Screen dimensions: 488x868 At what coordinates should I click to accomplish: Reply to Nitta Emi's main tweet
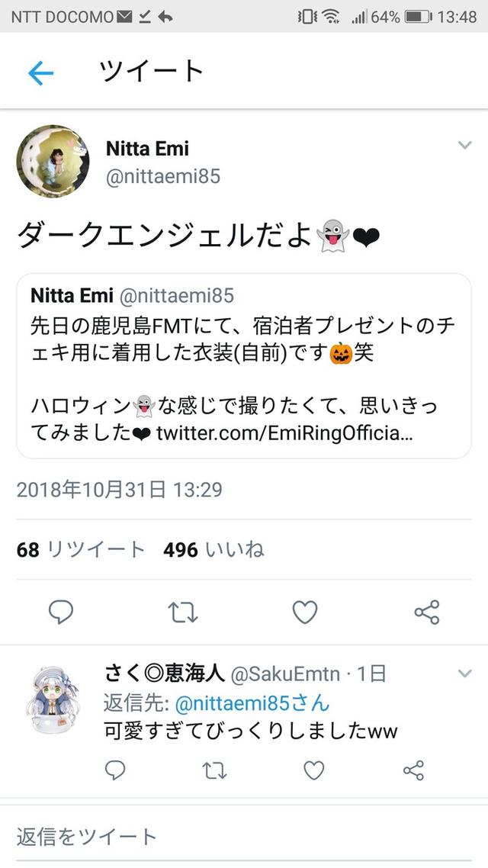tap(61, 611)
